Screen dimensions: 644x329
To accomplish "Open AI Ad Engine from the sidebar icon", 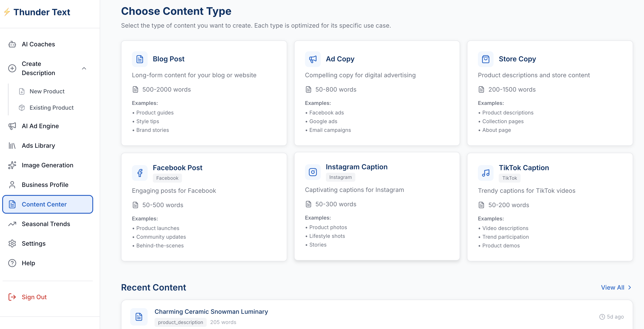I will 12,126.
